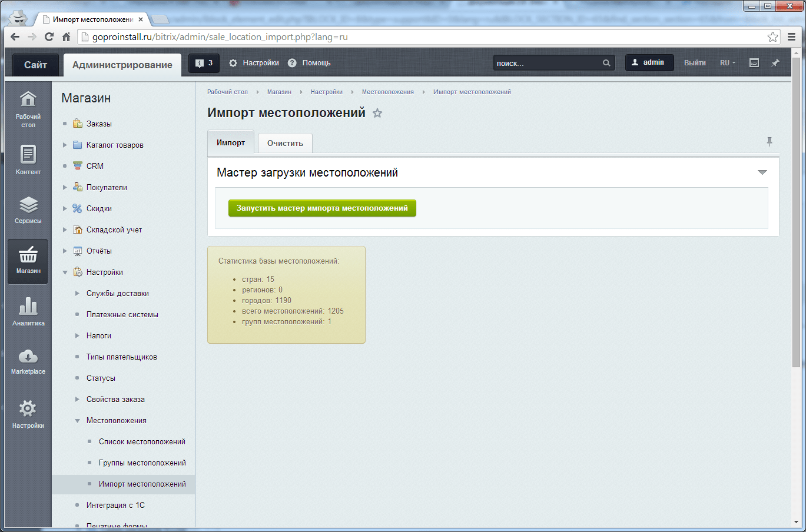This screenshot has width=806, height=532.
Task: Expand Службы доставки tree node
Action: click(x=77, y=293)
